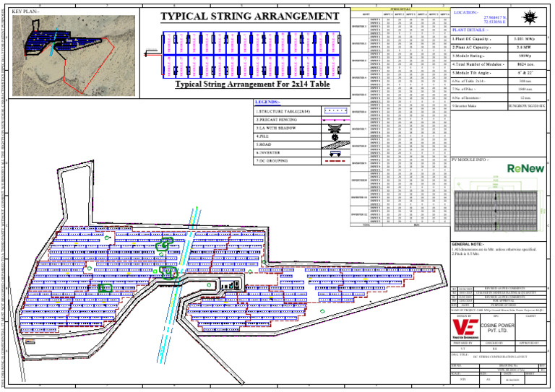Screen dimensions: 555x392
Task: Click "2.PRECAST FENCING" legend text
Action: pos(277,120)
